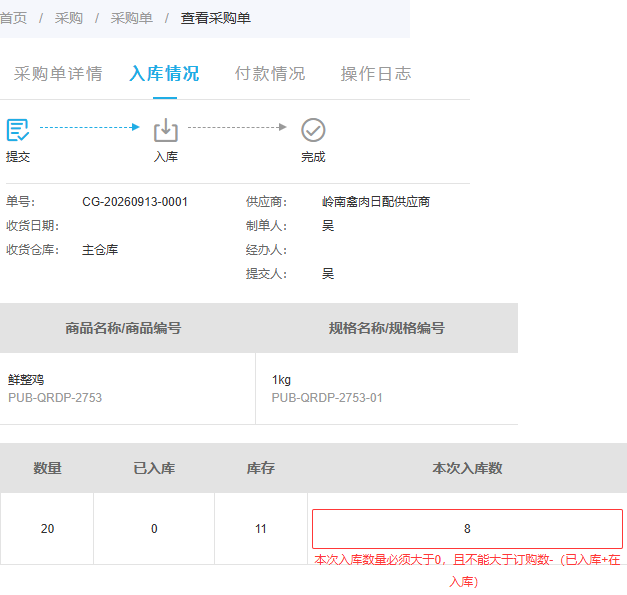Focus the 本次入库数 input field
The width and height of the screenshot is (627, 595).
[467, 529]
